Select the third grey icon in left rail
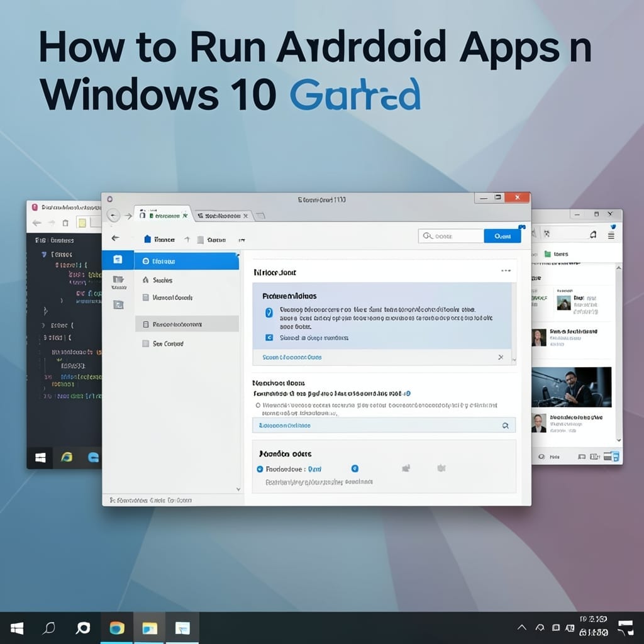 [x=118, y=305]
